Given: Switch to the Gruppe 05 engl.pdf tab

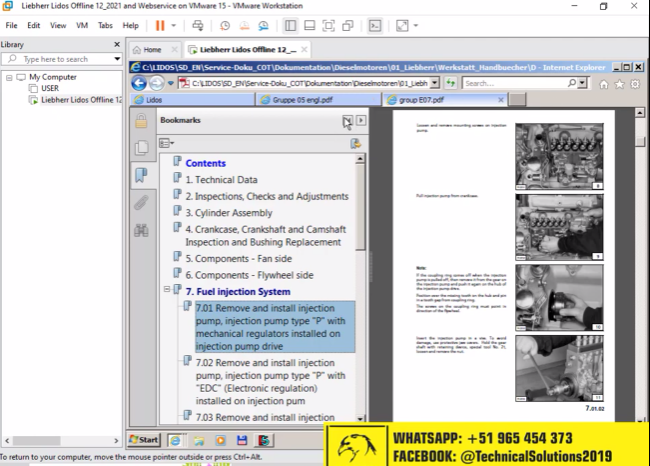Looking at the screenshot, I should coord(300,100).
